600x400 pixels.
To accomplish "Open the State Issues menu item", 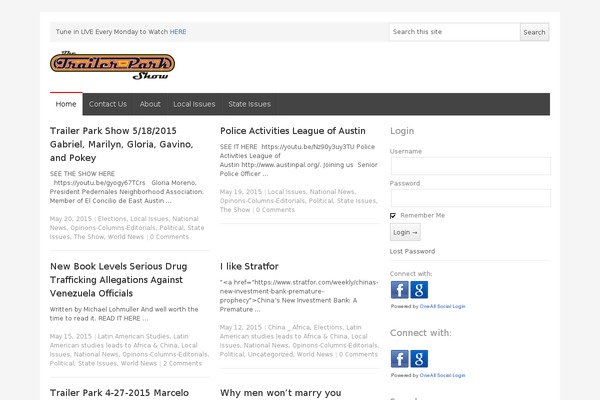I will click(249, 104).
